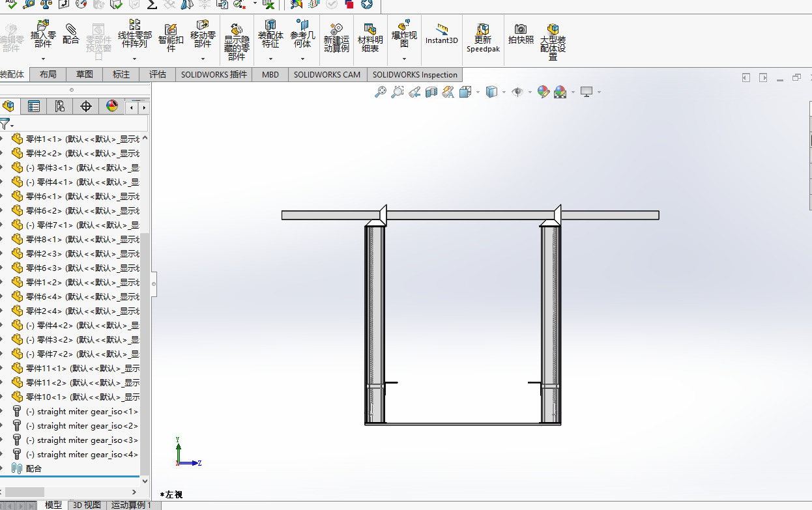
Task: Toggle Instant3D mode
Action: 442,33
